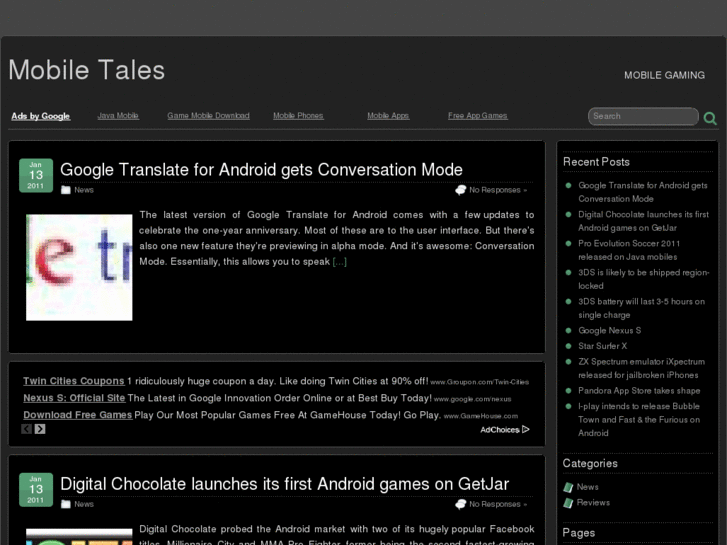Click the Java Mobile ad link
This screenshot has width=727, height=545.
[118, 115]
